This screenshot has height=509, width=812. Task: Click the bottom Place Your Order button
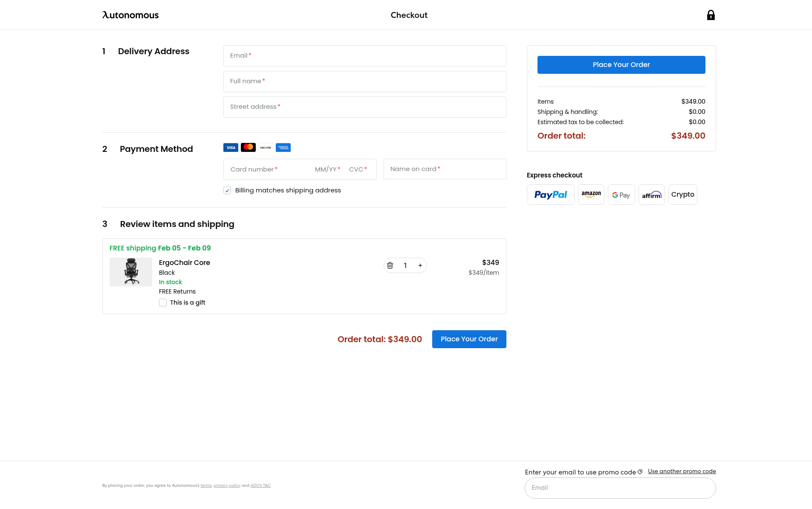click(469, 339)
